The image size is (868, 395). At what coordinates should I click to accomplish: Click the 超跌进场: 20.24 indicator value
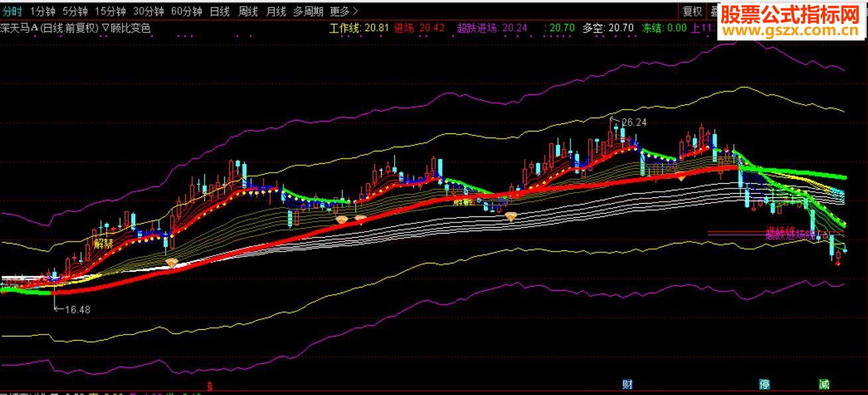coord(492,28)
